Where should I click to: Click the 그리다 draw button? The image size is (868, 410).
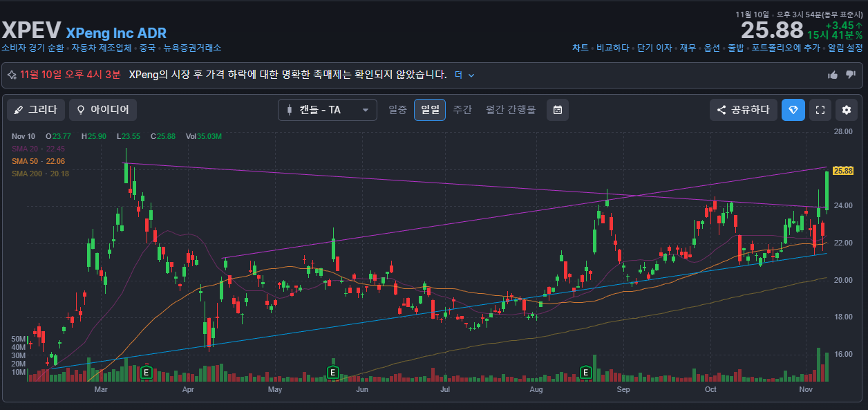click(37, 110)
